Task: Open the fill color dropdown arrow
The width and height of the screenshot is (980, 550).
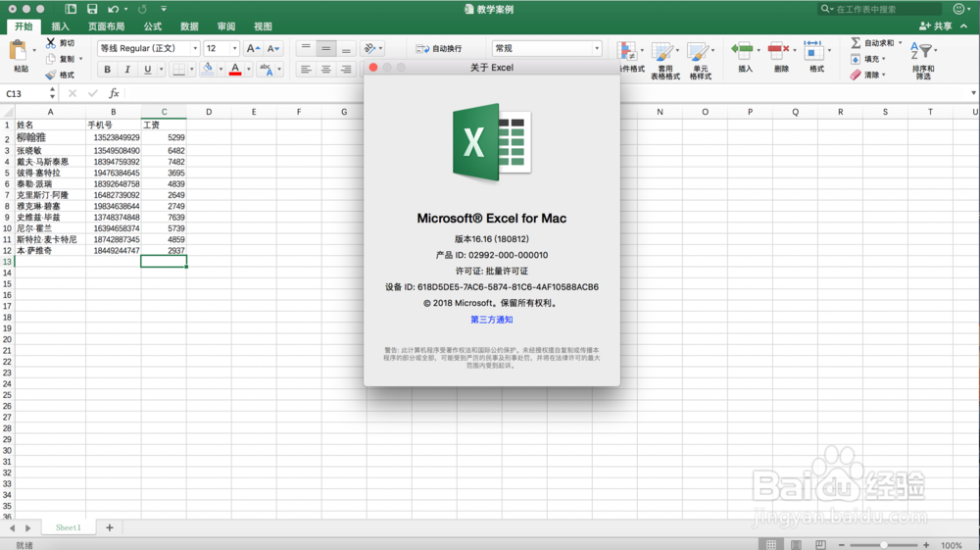Action: pos(220,69)
